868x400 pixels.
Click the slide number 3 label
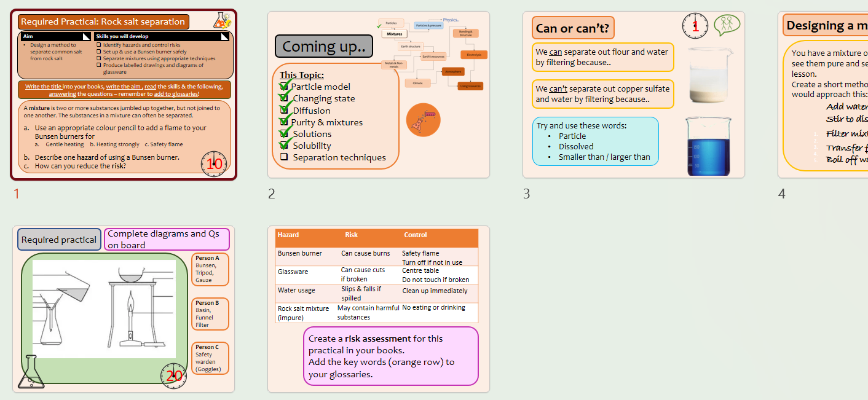526,194
